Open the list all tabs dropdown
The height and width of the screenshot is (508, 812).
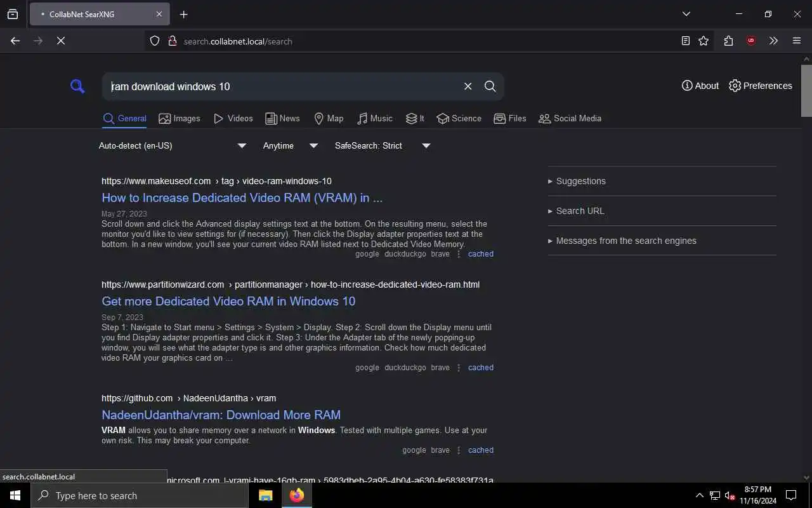point(686,14)
